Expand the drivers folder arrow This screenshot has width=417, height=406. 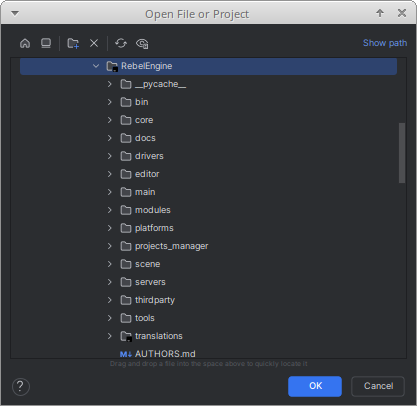pos(110,156)
